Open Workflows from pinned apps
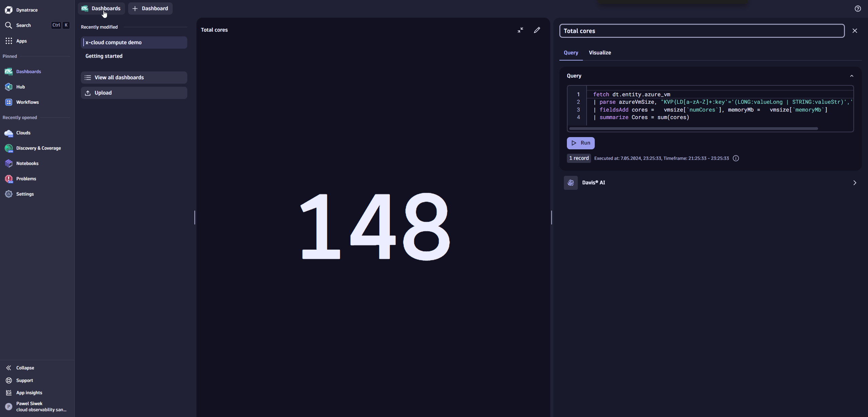This screenshot has width=868, height=417. point(27,102)
